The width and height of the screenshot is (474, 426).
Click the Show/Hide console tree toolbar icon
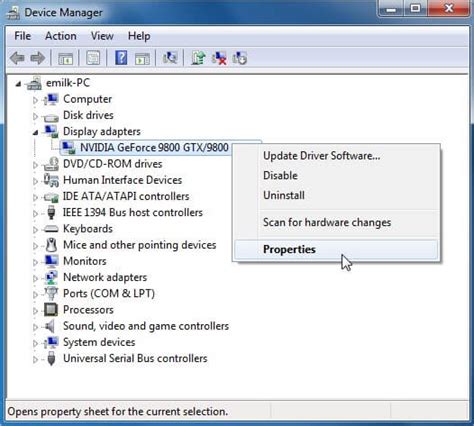(x=65, y=58)
